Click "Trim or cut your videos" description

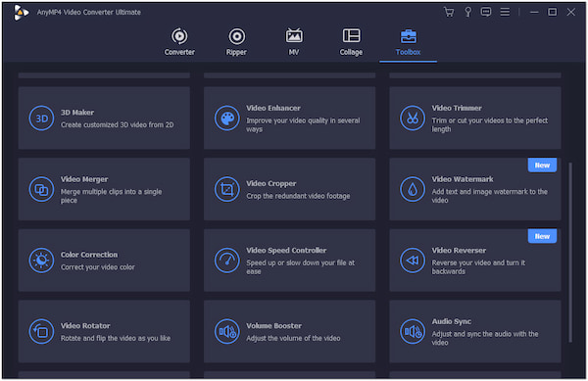tap(490, 124)
